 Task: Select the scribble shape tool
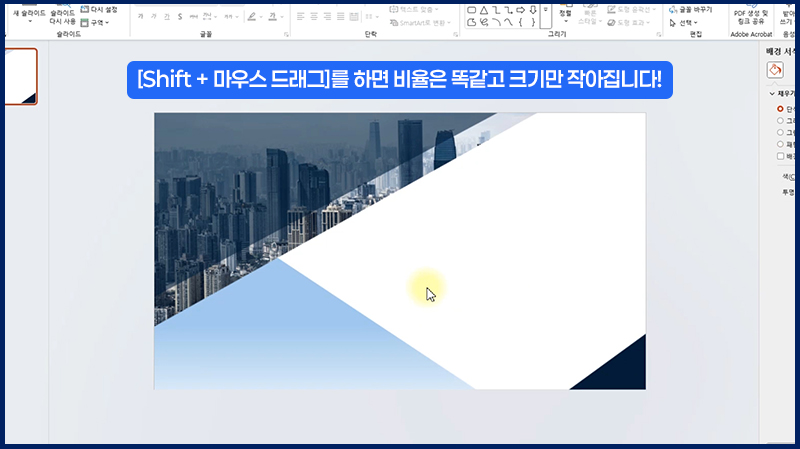point(484,22)
